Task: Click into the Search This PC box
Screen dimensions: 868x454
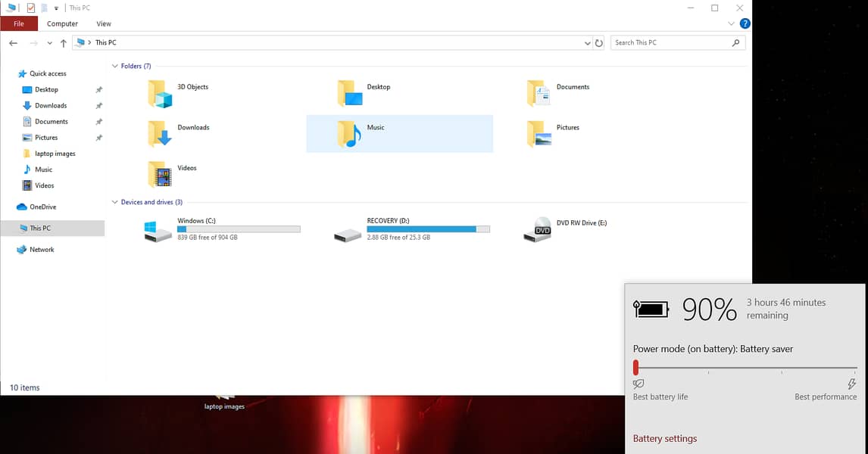Action: pyautogui.click(x=670, y=43)
